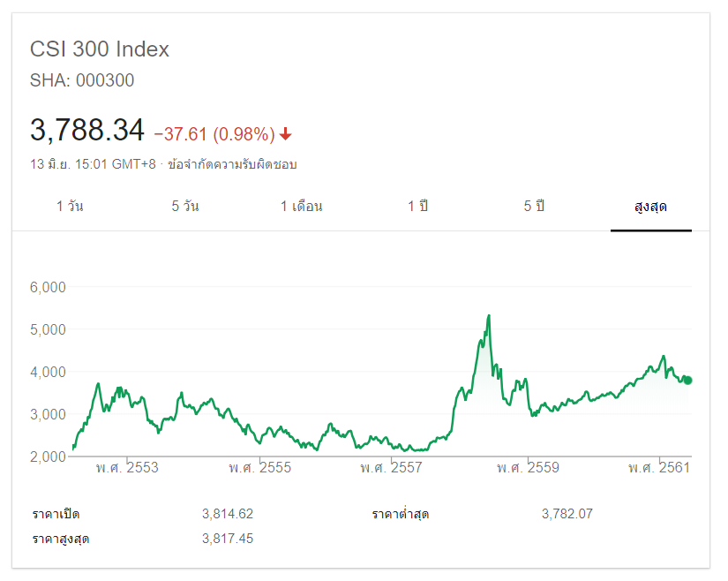Click the 3,788.34 current price
The height and width of the screenshot is (581, 728).
pyautogui.click(x=86, y=131)
